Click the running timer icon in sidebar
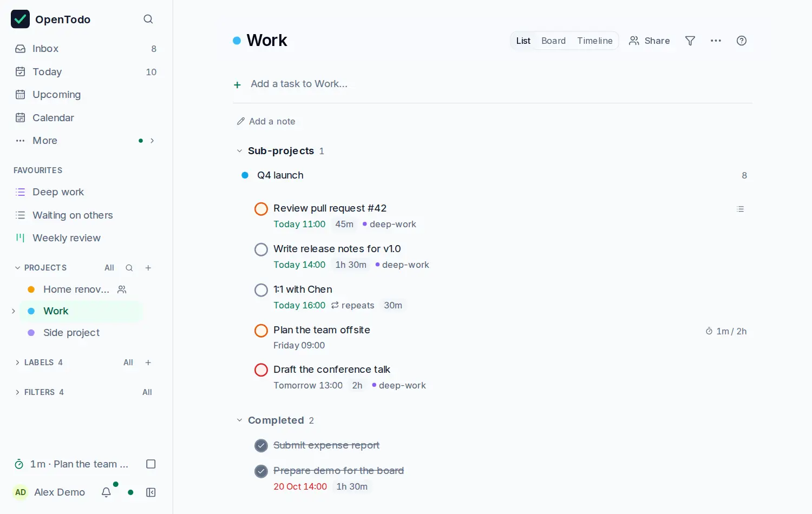 click(19, 464)
